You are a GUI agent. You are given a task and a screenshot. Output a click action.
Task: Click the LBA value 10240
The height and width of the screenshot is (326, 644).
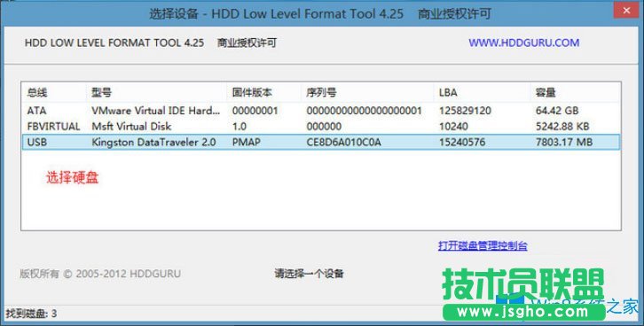click(x=453, y=127)
